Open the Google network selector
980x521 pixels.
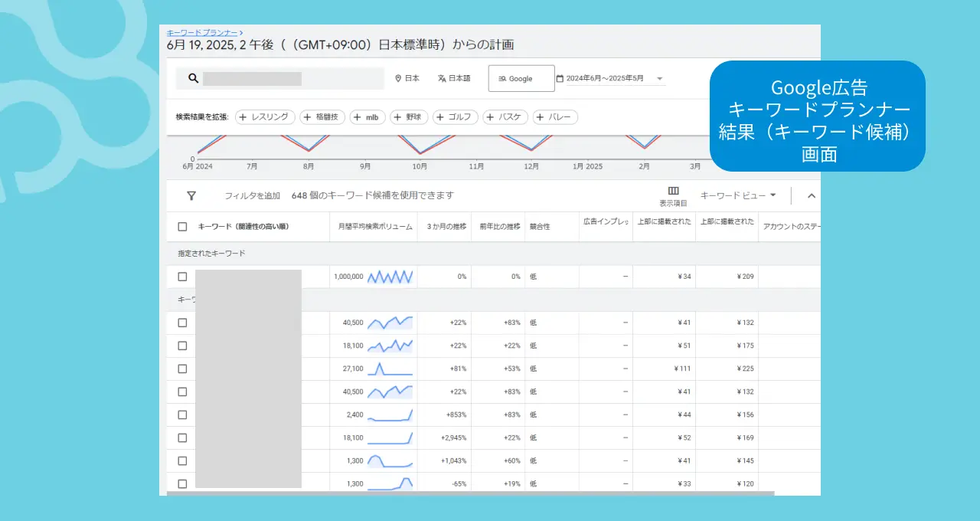coord(521,78)
